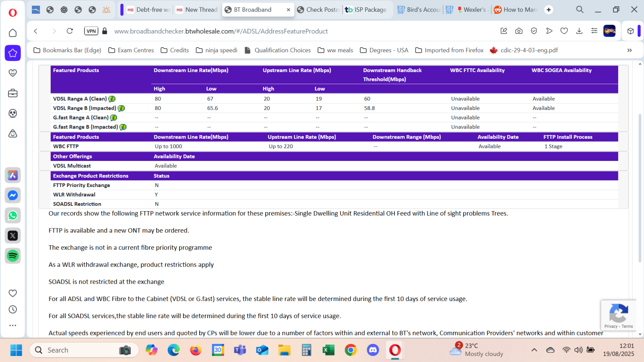The width and height of the screenshot is (644, 362).
Task: Toggle the VPN badge in address bar
Action: (x=91, y=31)
